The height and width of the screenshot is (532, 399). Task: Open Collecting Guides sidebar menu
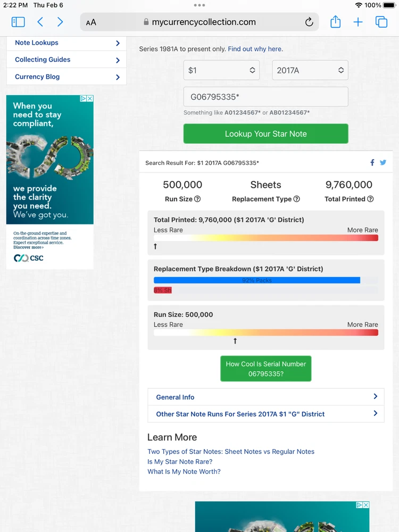[x=66, y=60]
